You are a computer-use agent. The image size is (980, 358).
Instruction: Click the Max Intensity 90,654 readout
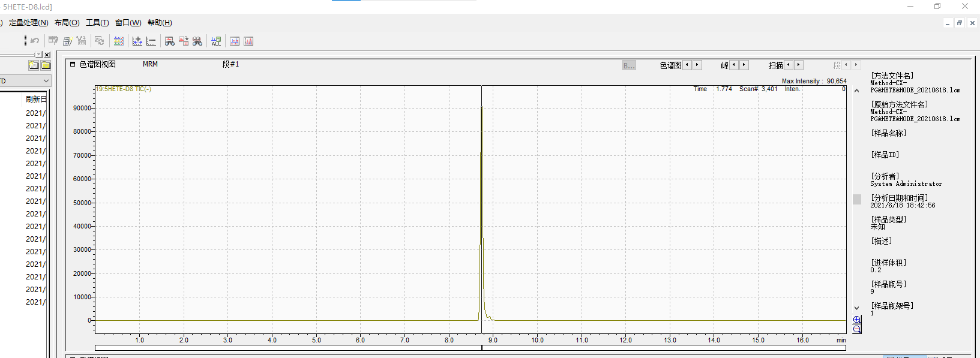click(x=814, y=81)
